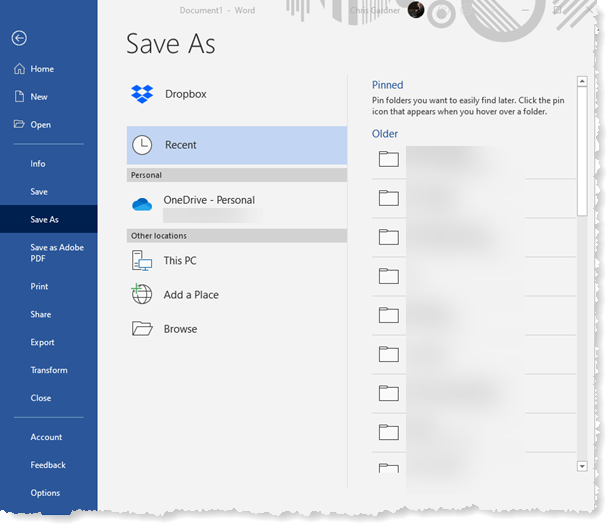Click the Browse open-folder icon
615x531 pixels.
pos(142,329)
